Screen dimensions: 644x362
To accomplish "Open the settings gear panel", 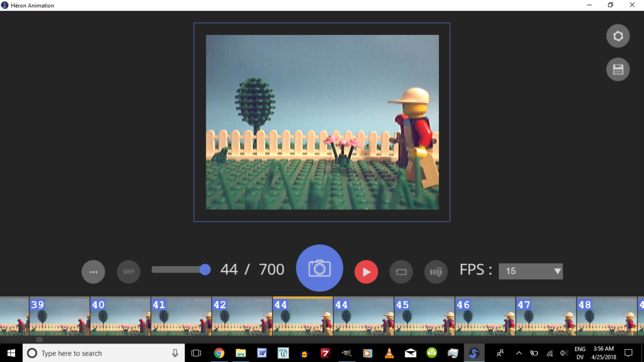I will point(617,36).
